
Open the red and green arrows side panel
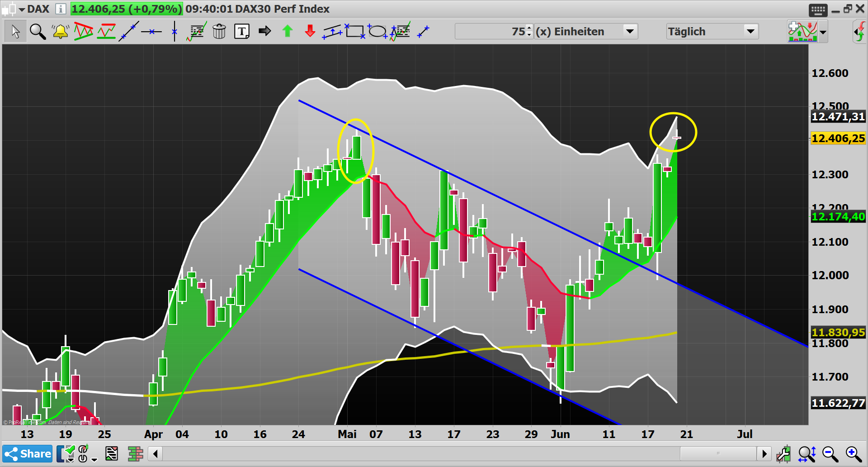tap(860, 31)
